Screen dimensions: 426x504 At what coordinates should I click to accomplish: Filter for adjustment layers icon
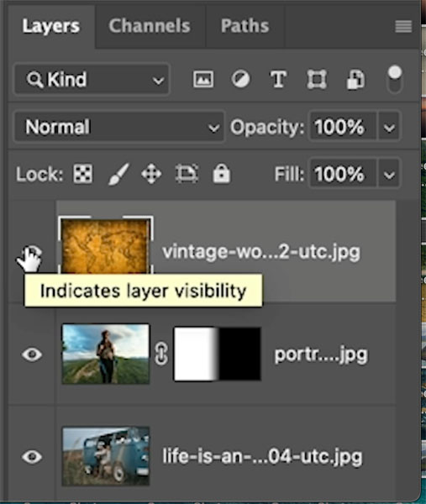240,79
